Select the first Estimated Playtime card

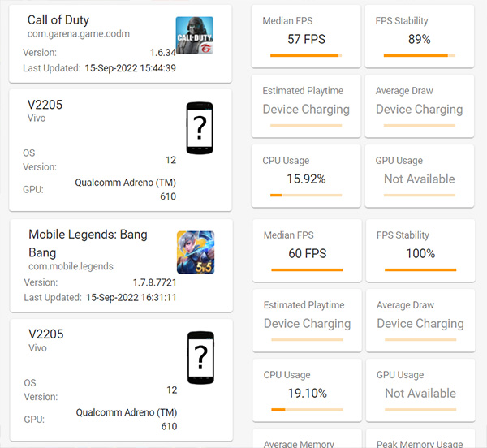click(x=306, y=106)
